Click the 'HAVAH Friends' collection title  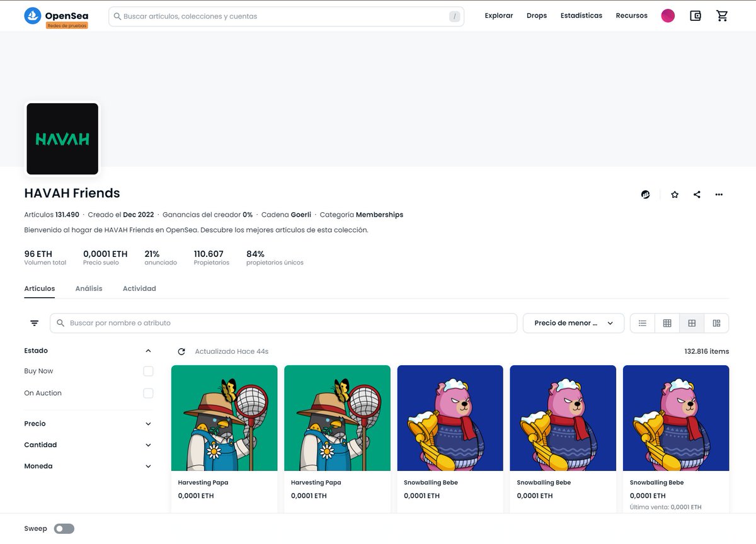point(72,193)
